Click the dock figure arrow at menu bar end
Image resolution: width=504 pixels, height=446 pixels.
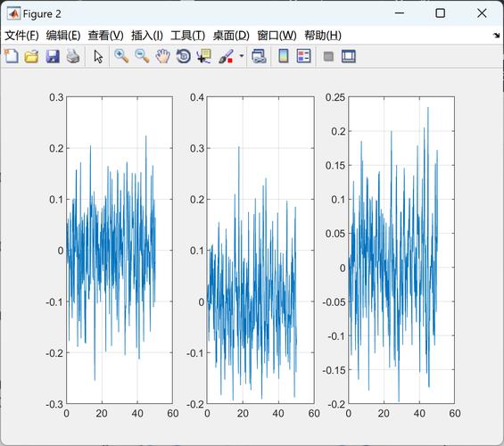[497, 36]
